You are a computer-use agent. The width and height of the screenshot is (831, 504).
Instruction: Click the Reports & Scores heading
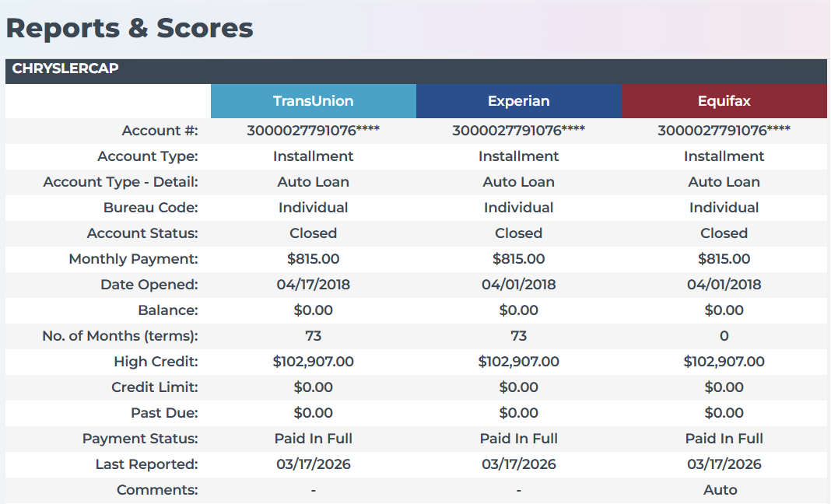[x=130, y=28]
